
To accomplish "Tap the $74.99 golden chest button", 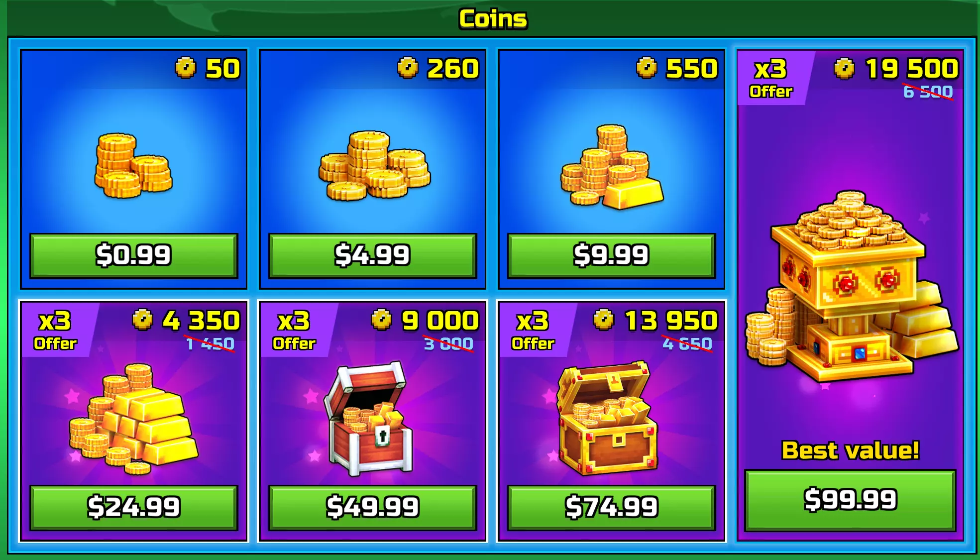I will (611, 507).
